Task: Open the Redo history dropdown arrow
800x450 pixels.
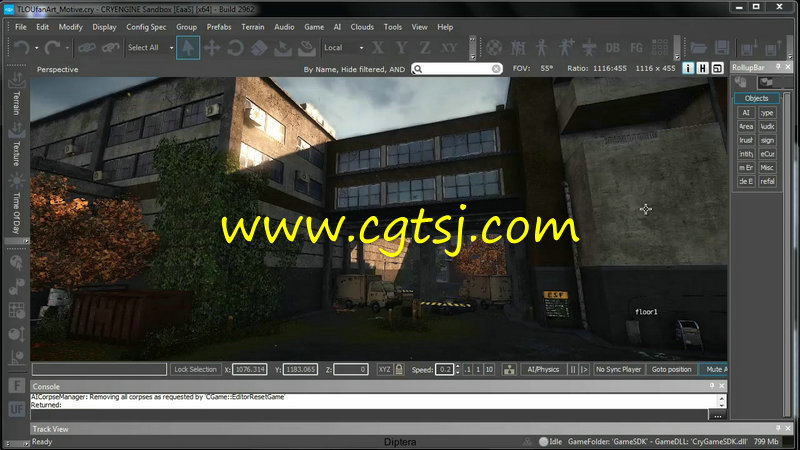Action: point(67,48)
